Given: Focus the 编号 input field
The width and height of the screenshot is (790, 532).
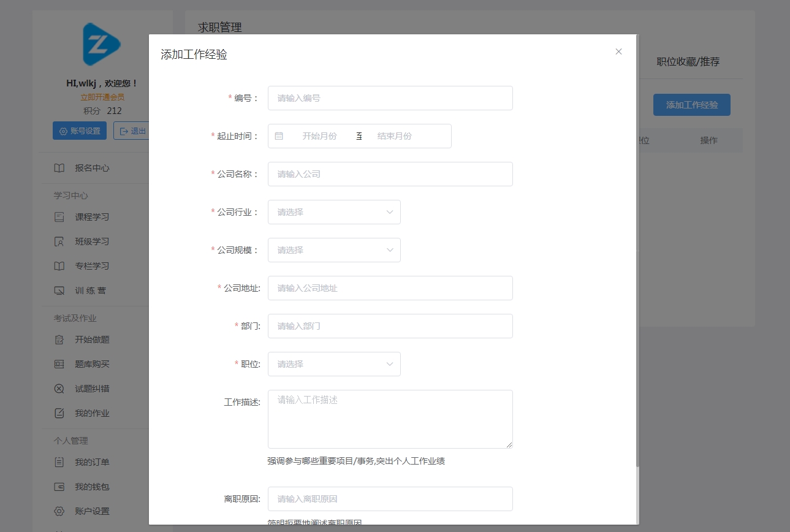Looking at the screenshot, I should (390, 98).
